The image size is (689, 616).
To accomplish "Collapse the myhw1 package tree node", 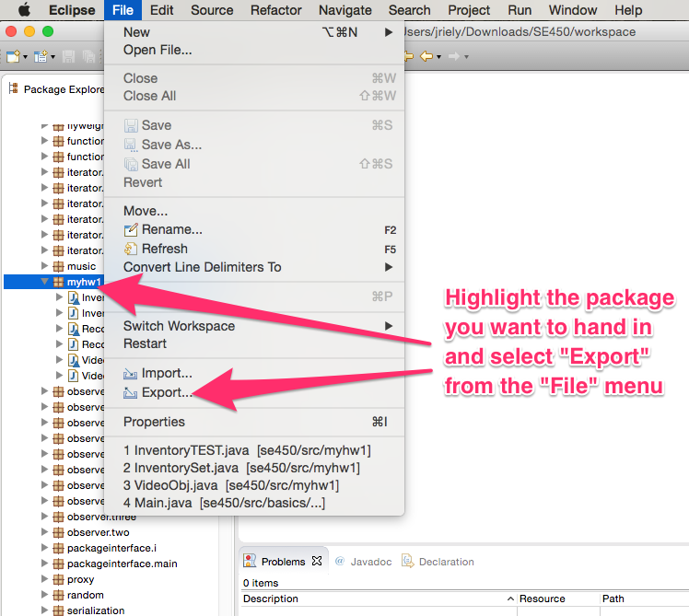I will click(x=44, y=282).
